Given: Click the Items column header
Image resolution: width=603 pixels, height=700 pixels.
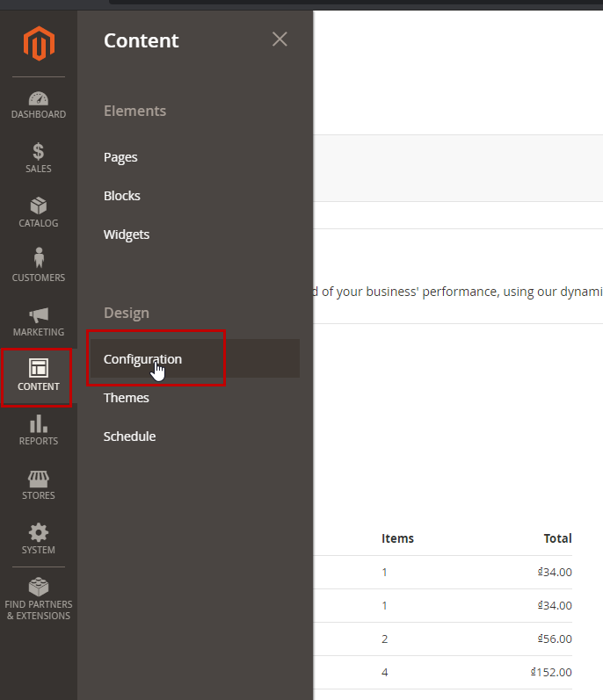Looking at the screenshot, I should 397,538.
